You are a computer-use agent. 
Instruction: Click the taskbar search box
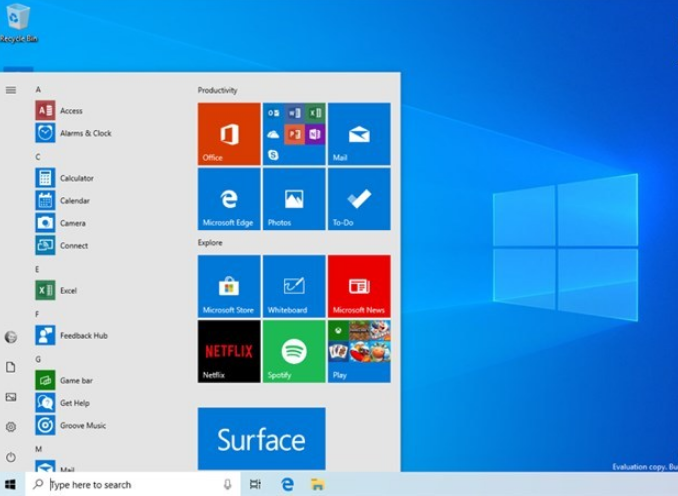pos(133,484)
